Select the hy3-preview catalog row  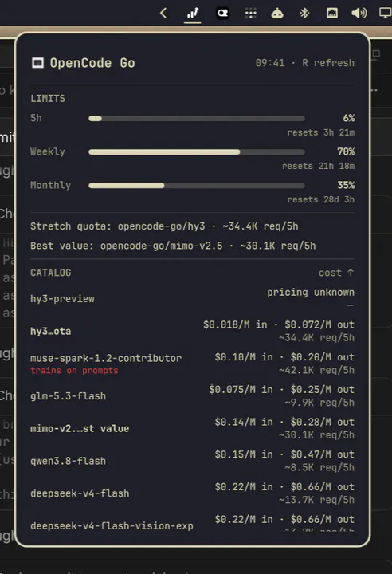pyautogui.click(x=193, y=299)
